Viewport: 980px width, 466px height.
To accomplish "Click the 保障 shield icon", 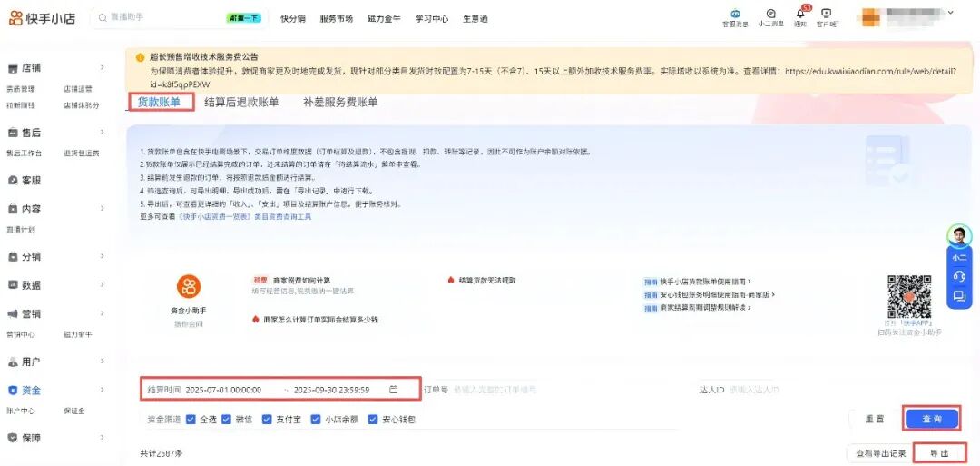I will point(12,438).
